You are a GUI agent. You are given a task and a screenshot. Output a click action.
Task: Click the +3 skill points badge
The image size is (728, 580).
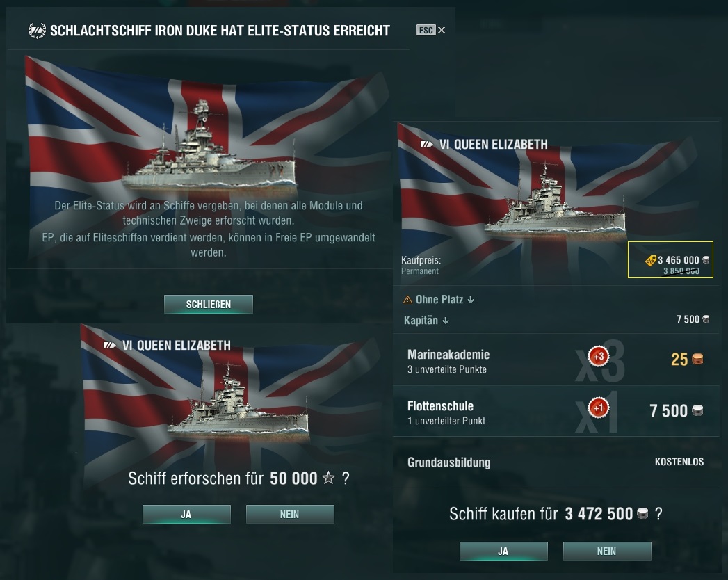click(x=599, y=356)
